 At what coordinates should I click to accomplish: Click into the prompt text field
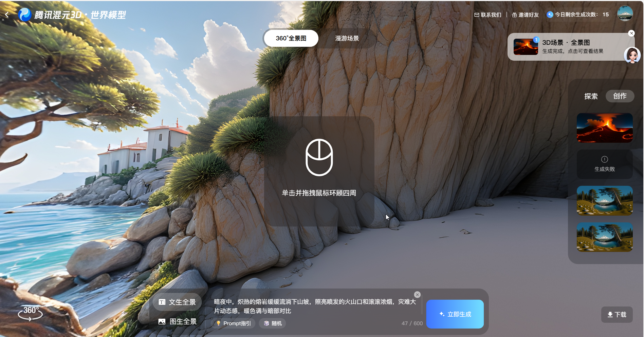[x=315, y=306]
